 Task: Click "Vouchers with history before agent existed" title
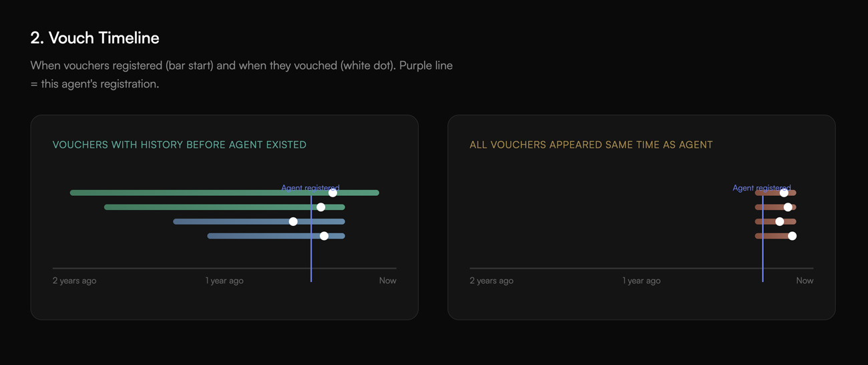180,144
